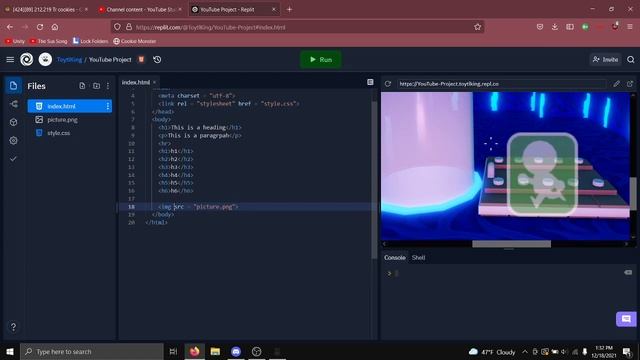Invite collaborators with Invite button
Image resolution: width=640 pixels, height=360 pixels.
606,60
